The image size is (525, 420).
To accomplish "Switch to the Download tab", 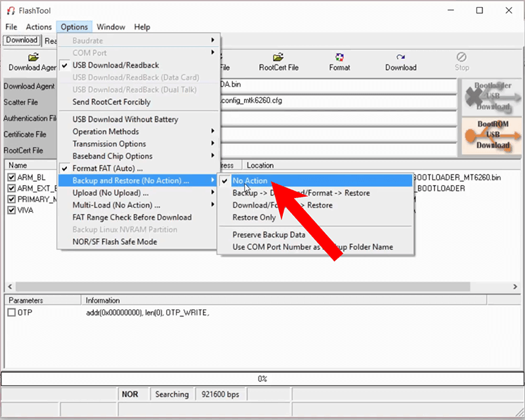I will click(x=22, y=40).
